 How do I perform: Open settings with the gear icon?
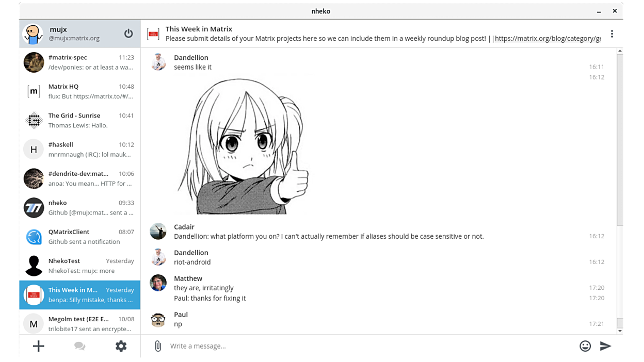(121, 346)
